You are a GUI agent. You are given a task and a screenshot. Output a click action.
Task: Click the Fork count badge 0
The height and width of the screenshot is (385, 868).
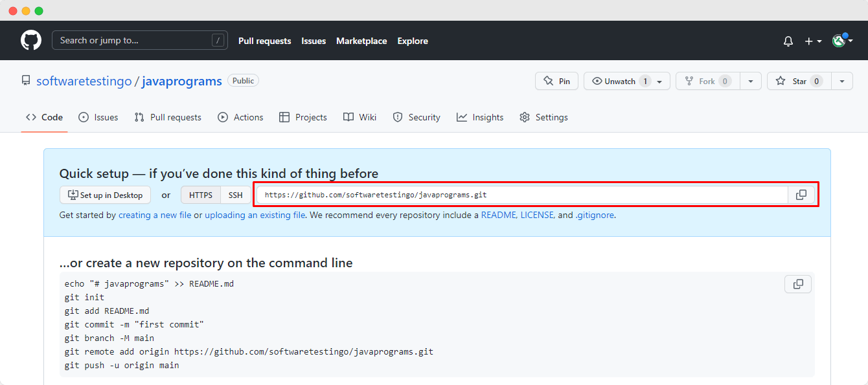[725, 81]
